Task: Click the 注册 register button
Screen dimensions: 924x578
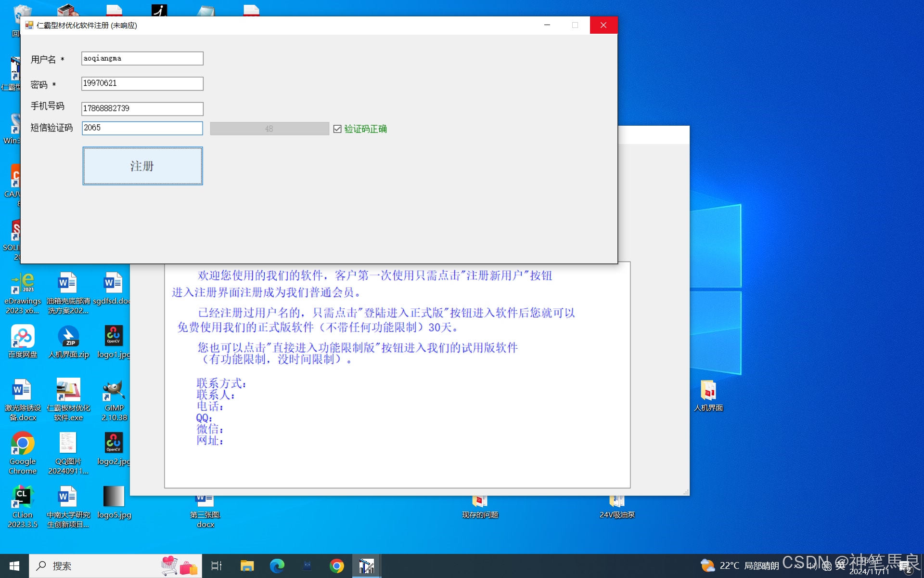Action: tap(142, 166)
